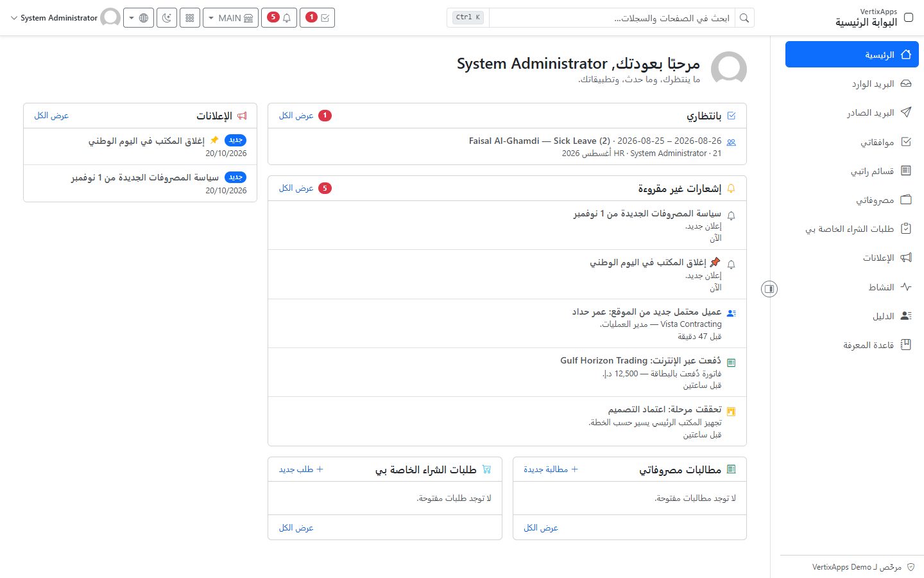
Task: Click عرض الكل in the بانتظاري card
Action: point(296,116)
